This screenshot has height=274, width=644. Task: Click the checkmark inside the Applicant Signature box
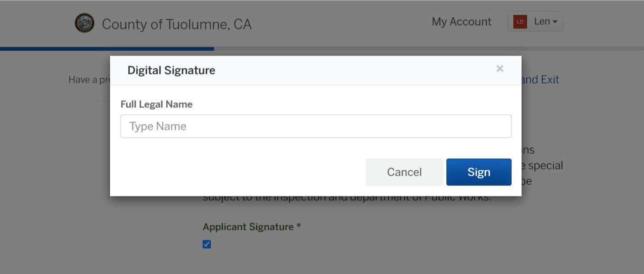point(207,244)
